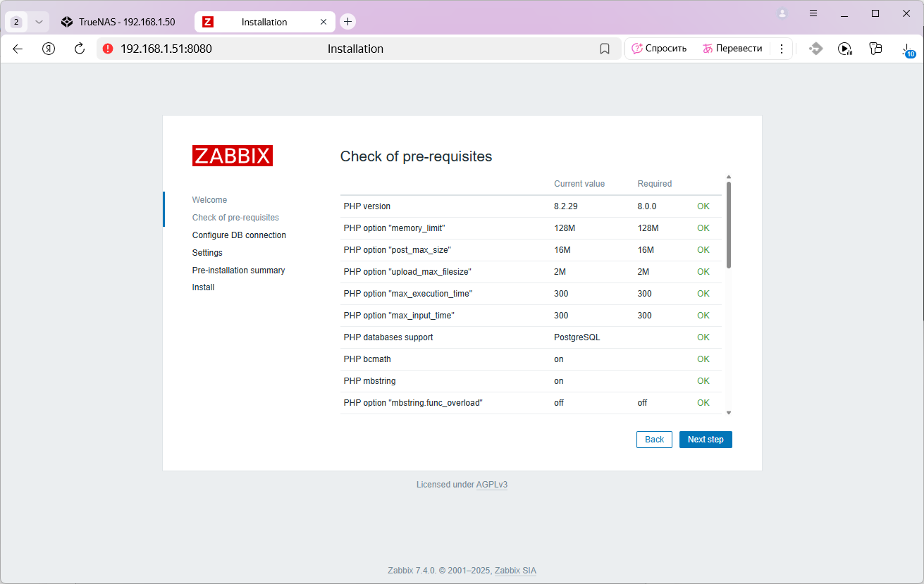Bookmark this page with the bookmark icon

605,49
